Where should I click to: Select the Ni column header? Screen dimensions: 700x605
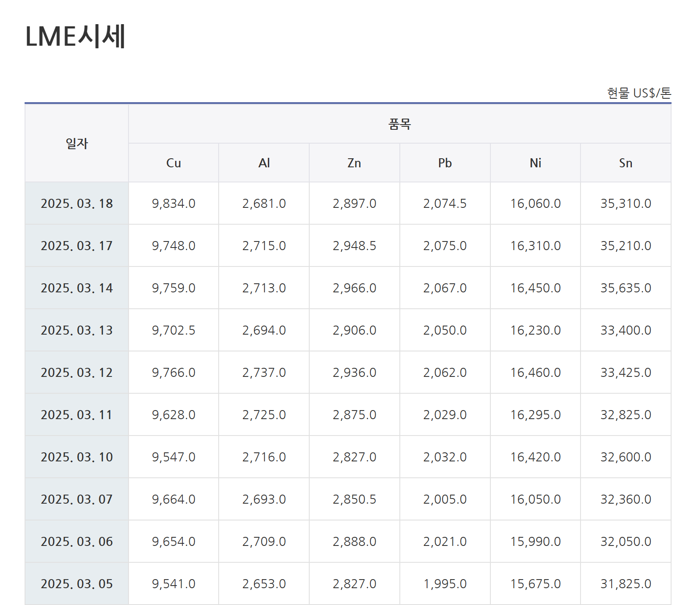(535, 163)
